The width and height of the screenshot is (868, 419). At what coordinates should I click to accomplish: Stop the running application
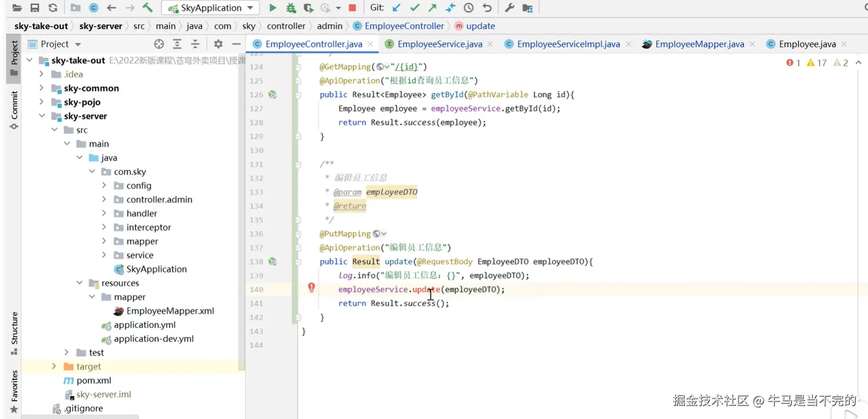pyautogui.click(x=352, y=8)
